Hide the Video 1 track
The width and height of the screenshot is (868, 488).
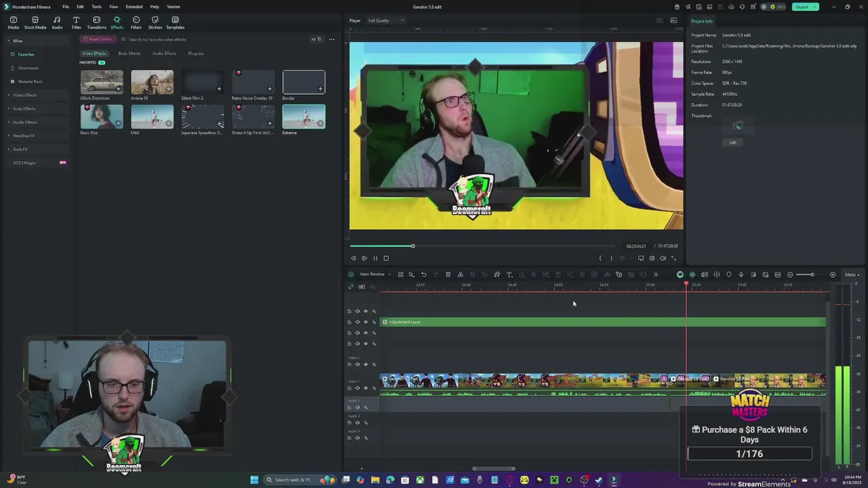(x=366, y=388)
